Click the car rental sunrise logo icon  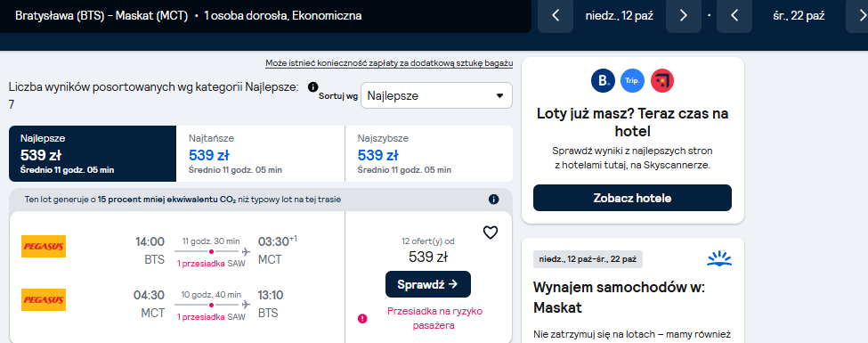click(x=719, y=258)
